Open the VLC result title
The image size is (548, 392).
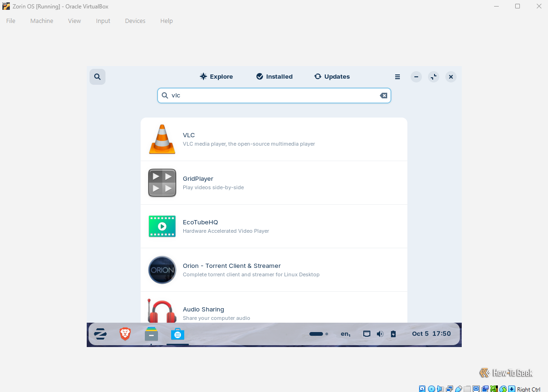[x=189, y=135]
